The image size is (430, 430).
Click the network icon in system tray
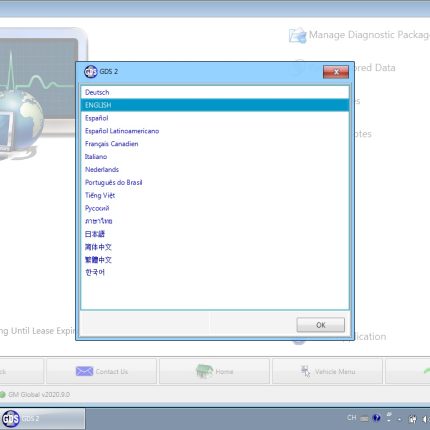[x=413, y=419]
